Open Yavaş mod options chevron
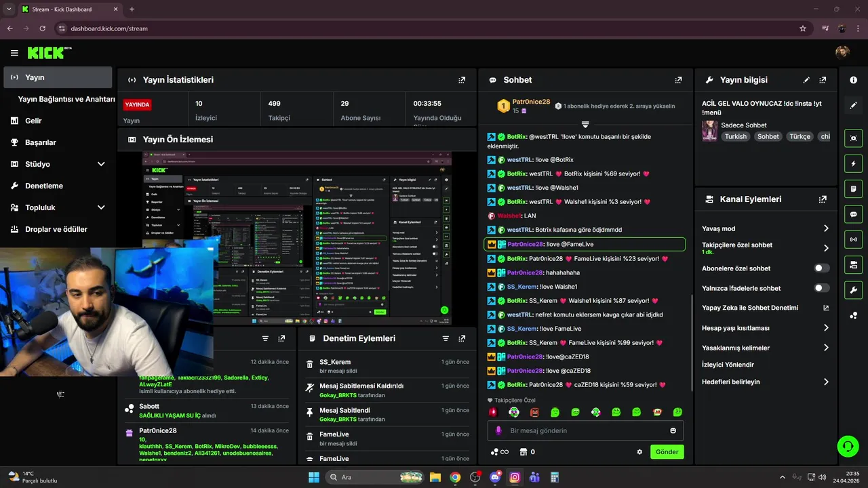Screen dimensions: 868x488 [826, 228]
